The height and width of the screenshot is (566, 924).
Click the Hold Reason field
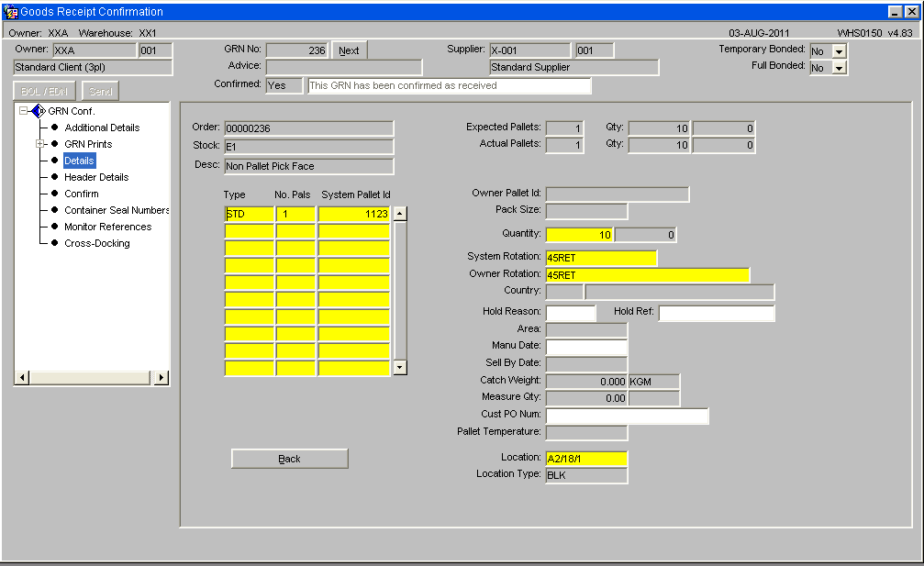coord(571,313)
